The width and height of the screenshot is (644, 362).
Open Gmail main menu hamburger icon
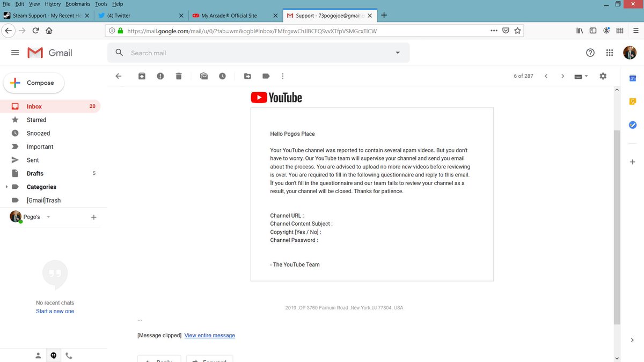pos(15,53)
